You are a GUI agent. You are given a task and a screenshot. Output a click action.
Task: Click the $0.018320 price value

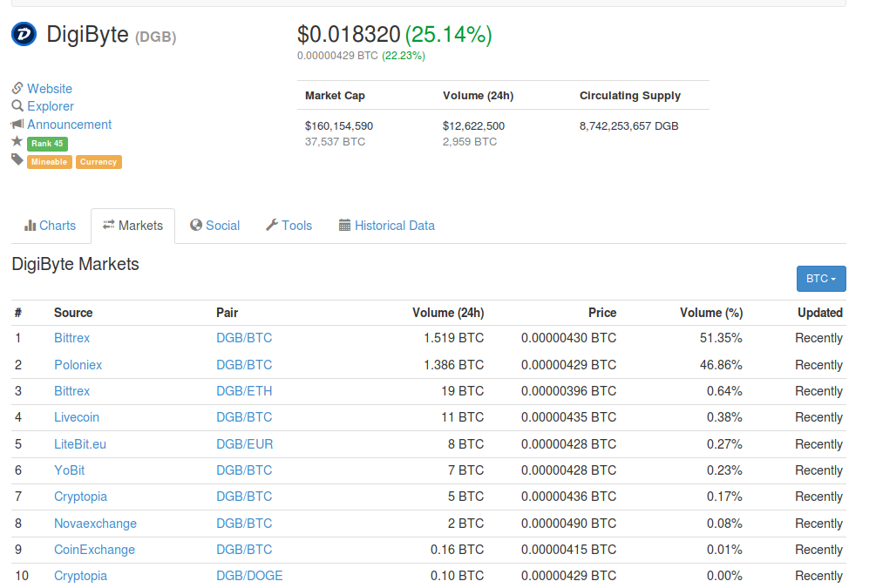click(x=349, y=35)
